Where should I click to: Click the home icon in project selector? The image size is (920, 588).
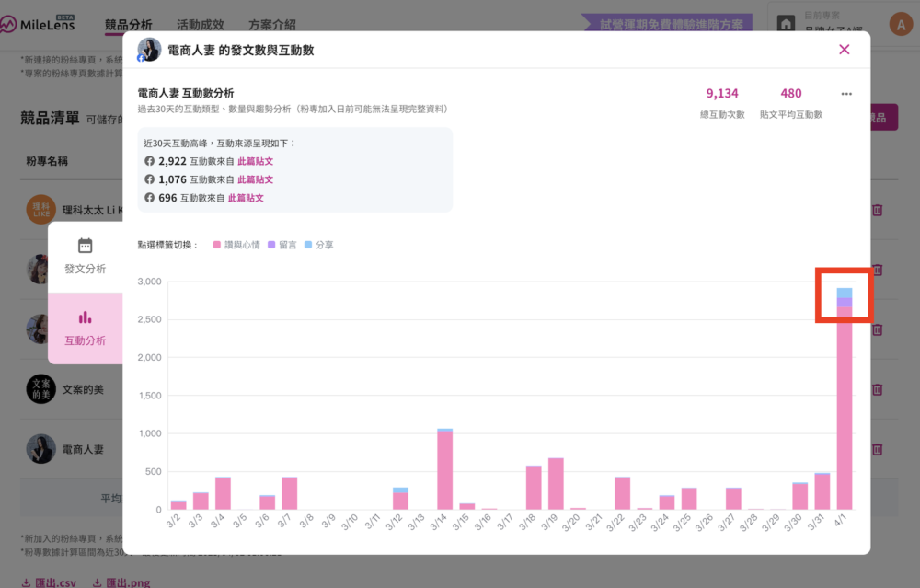coord(787,25)
